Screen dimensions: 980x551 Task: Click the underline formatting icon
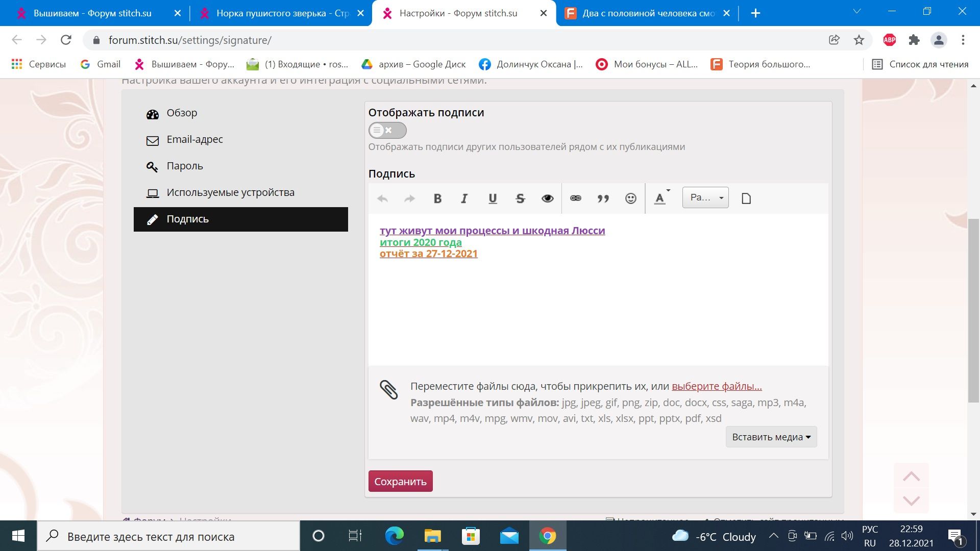493,198
